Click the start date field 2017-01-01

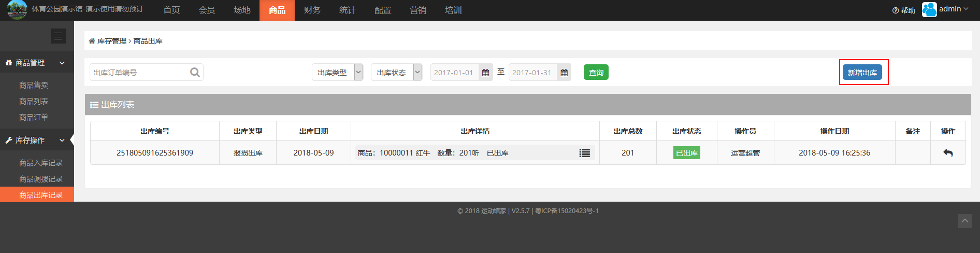tap(454, 73)
